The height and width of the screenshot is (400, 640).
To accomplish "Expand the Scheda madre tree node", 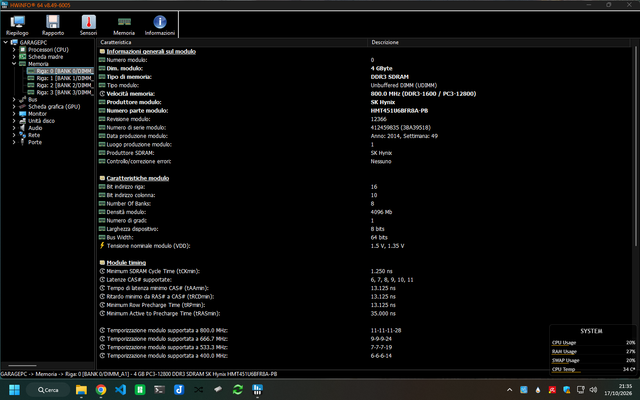I will click(14, 57).
